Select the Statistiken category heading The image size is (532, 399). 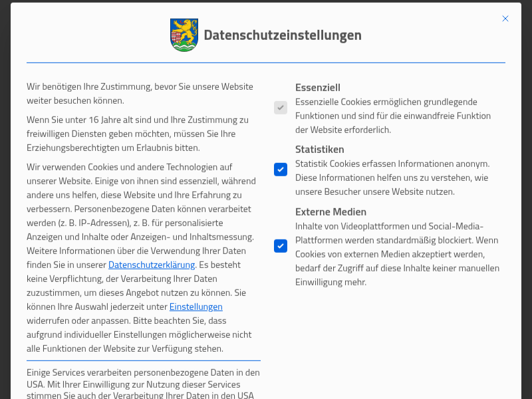(x=319, y=149)
